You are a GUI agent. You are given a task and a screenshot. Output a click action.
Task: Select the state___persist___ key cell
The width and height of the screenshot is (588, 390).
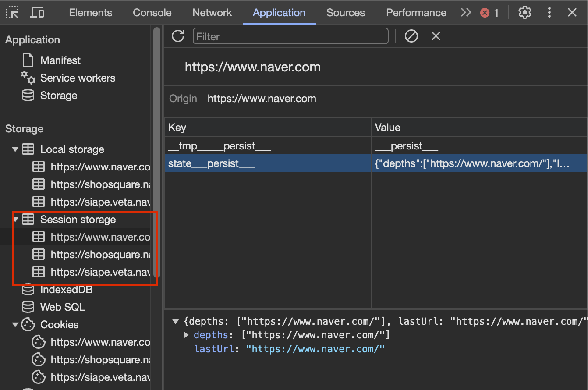tap(268, 163)
